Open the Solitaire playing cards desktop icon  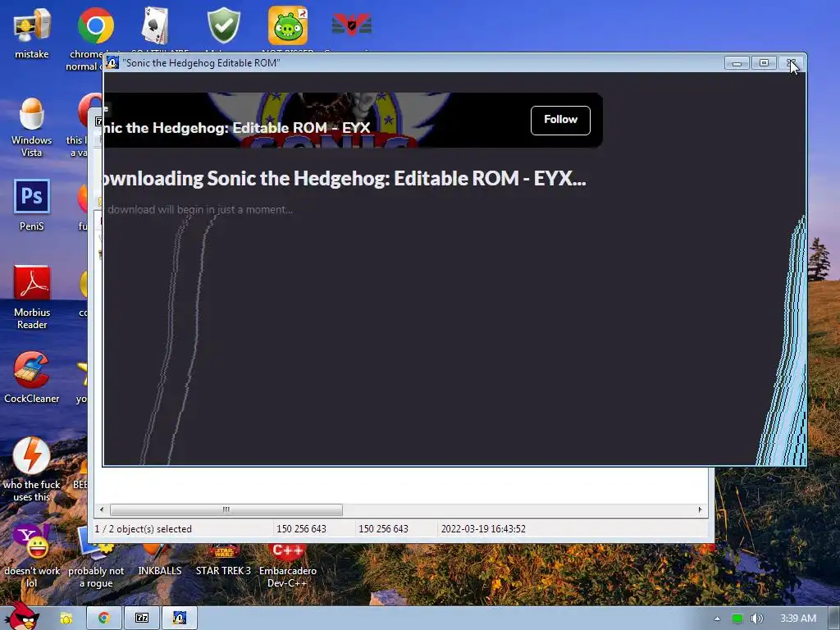[156, 25]
